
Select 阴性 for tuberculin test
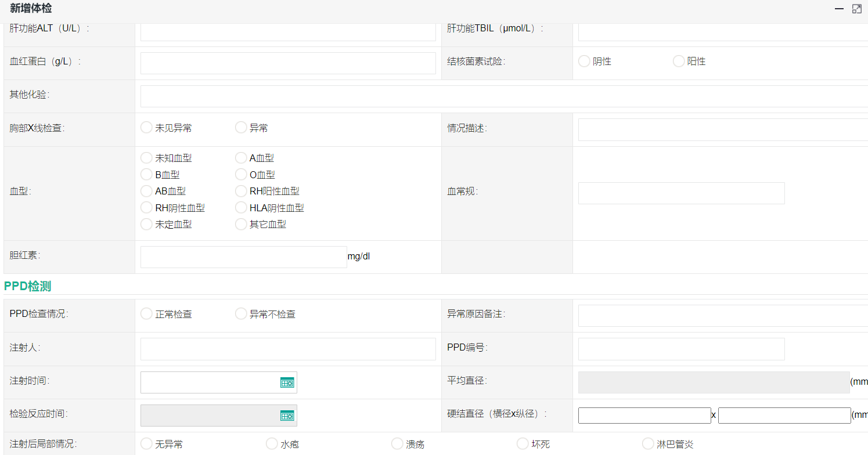pyautogui.click(x=584, y=62)
